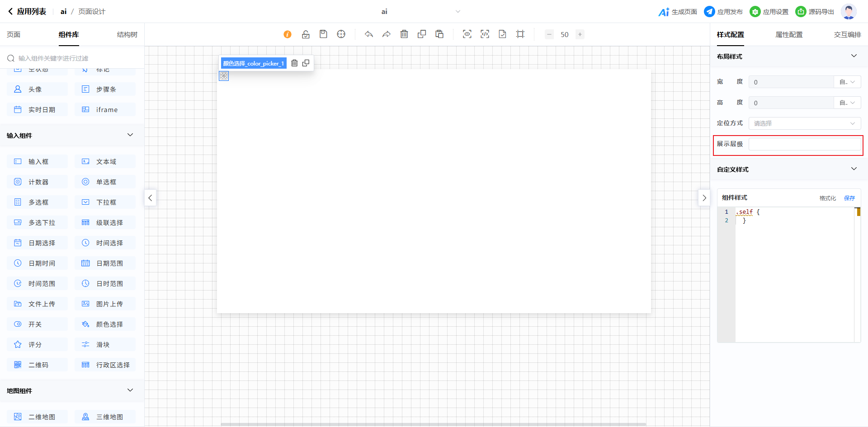
Task: Switch to the 属性配置 tab
Action: [x=789, y=35]
